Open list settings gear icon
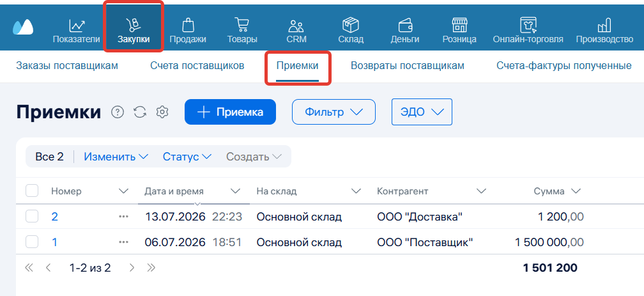The height and width of the screenshot is (296, 644). click(163, 112)
